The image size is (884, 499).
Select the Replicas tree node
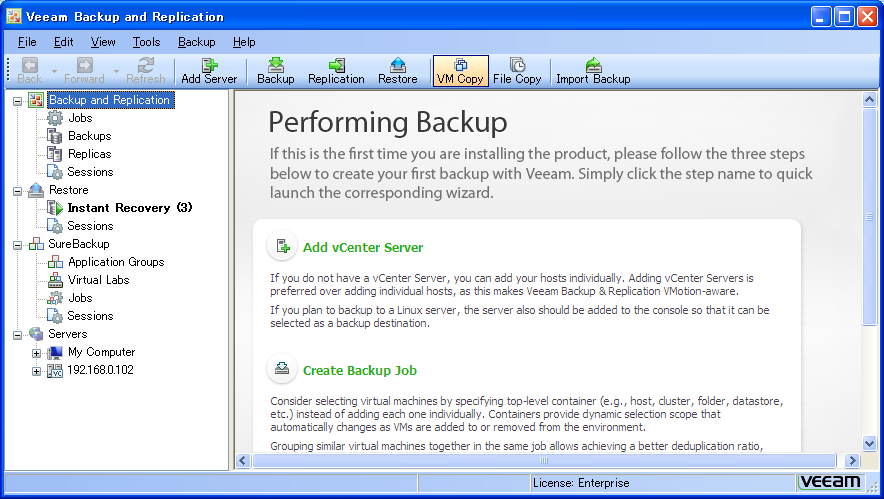(90, 154)
